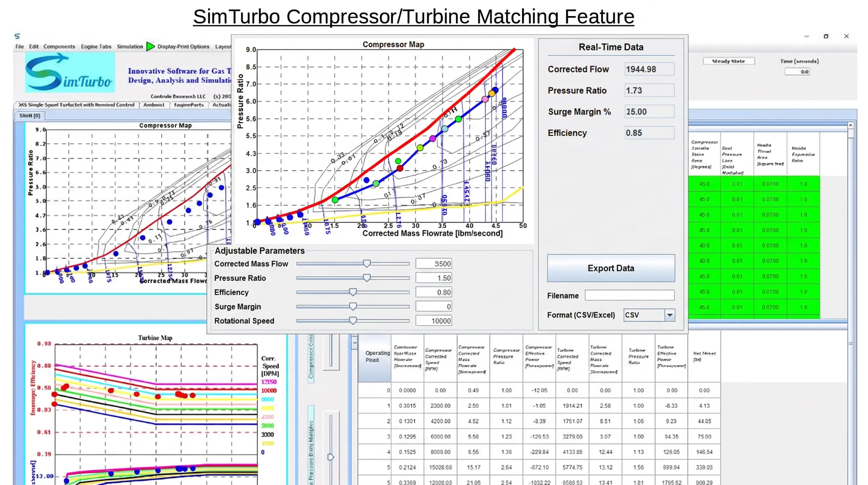Click the green Run simulation play icon
The image size is (868, 485).
(x=151, y=47)
